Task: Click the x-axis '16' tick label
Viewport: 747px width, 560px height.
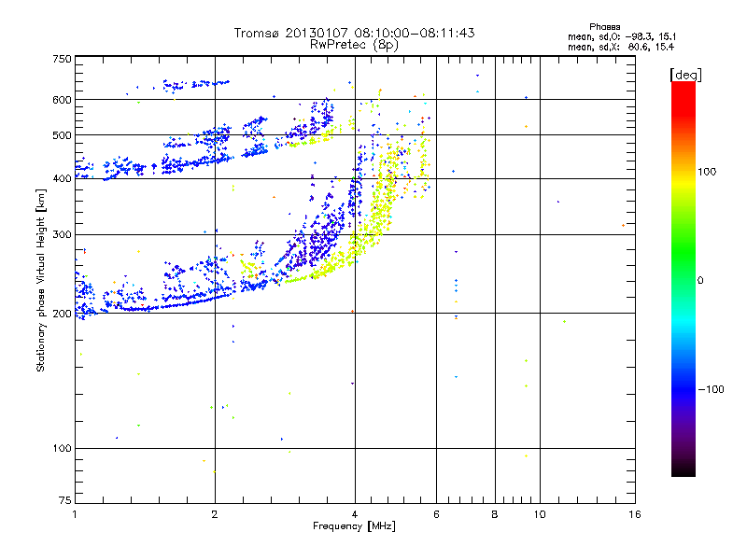Action: 635,514
